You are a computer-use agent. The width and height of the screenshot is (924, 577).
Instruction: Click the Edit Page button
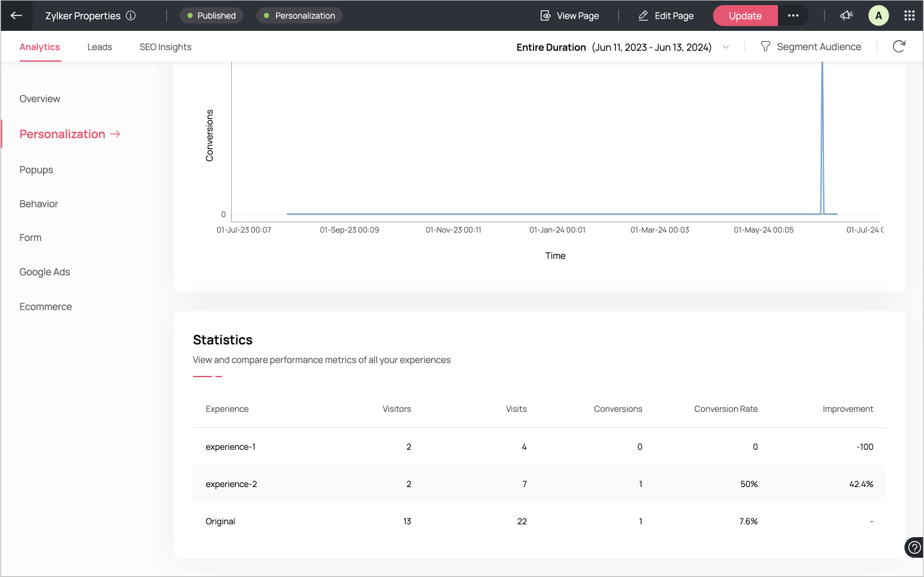666,15
